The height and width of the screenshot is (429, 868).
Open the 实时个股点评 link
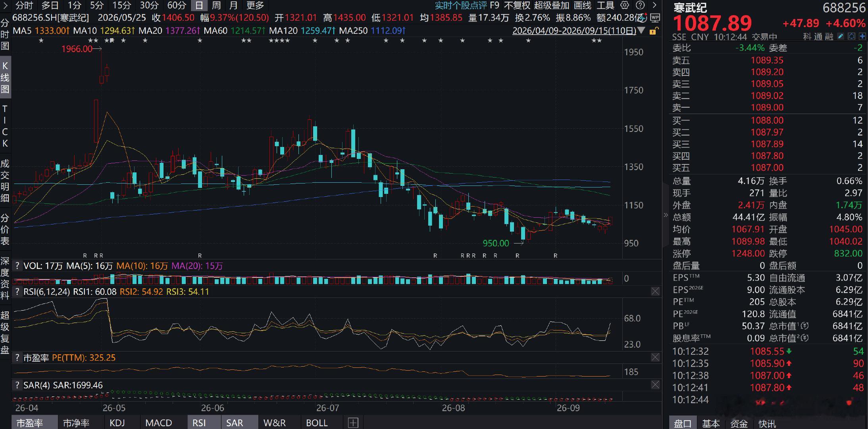461,6
